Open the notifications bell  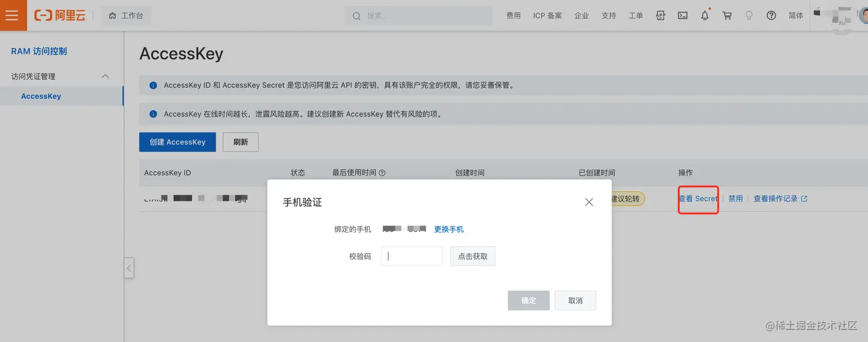click(x=705, y=15)
